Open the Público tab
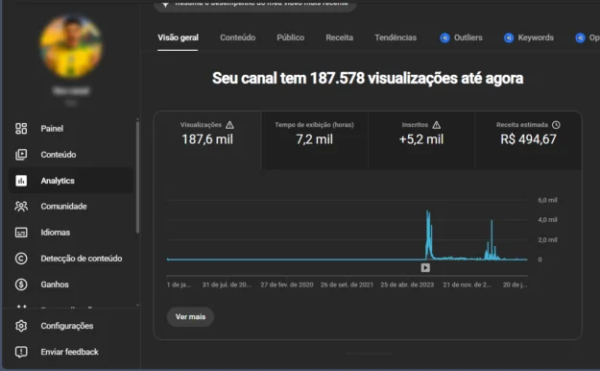The width and height of the screenshot is (600, 371). tap(290, 38)
